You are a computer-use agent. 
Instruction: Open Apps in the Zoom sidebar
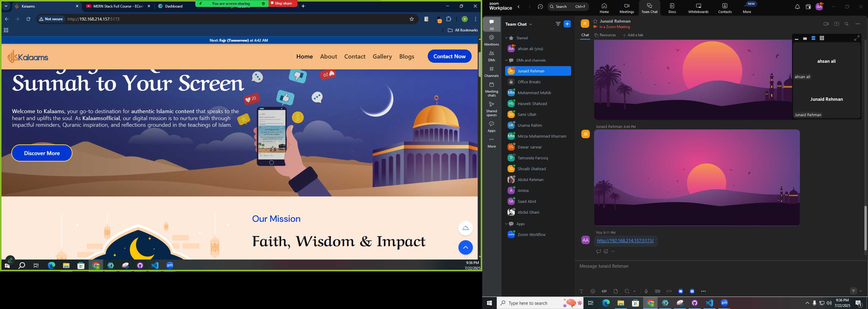[492, 126]
